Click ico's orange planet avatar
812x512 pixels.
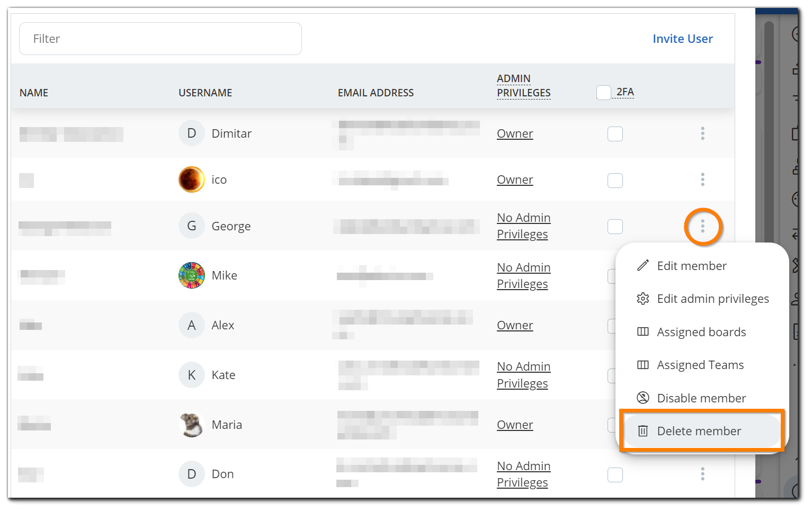191,179
